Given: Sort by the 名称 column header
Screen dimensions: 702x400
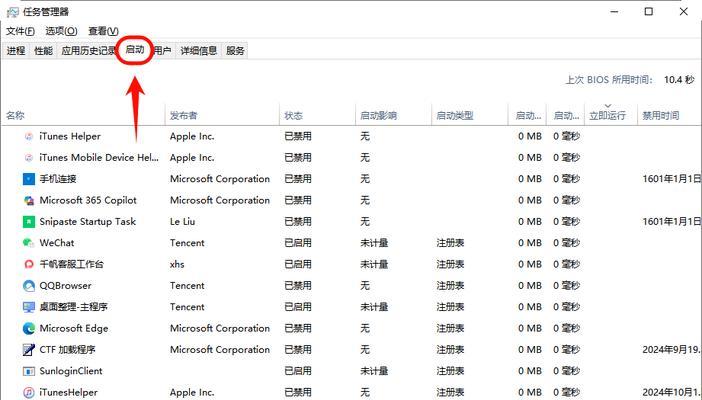Looking at the screenshot, I should tap(83, 115).
